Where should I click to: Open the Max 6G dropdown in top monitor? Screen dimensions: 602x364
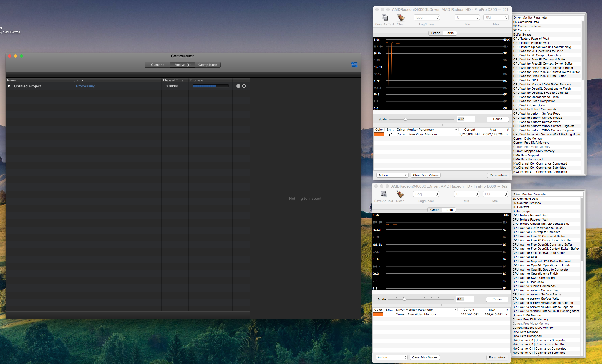coord(496,17)
